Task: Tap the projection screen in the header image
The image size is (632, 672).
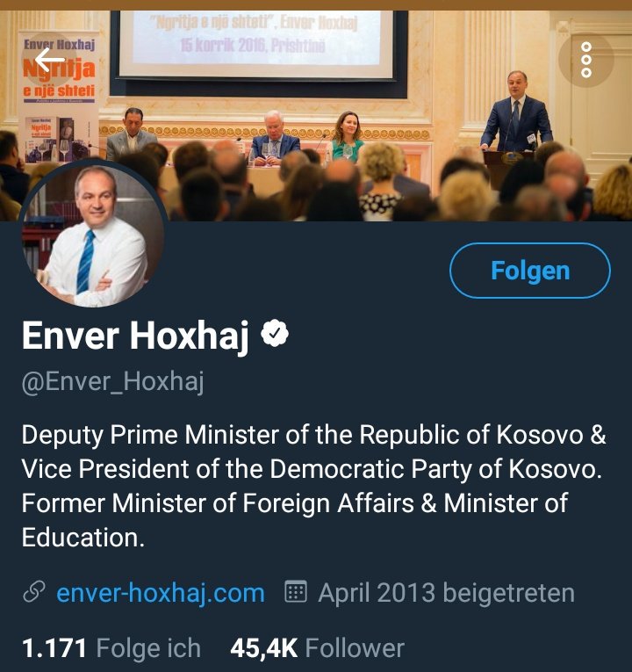Action: coord(255,45)
